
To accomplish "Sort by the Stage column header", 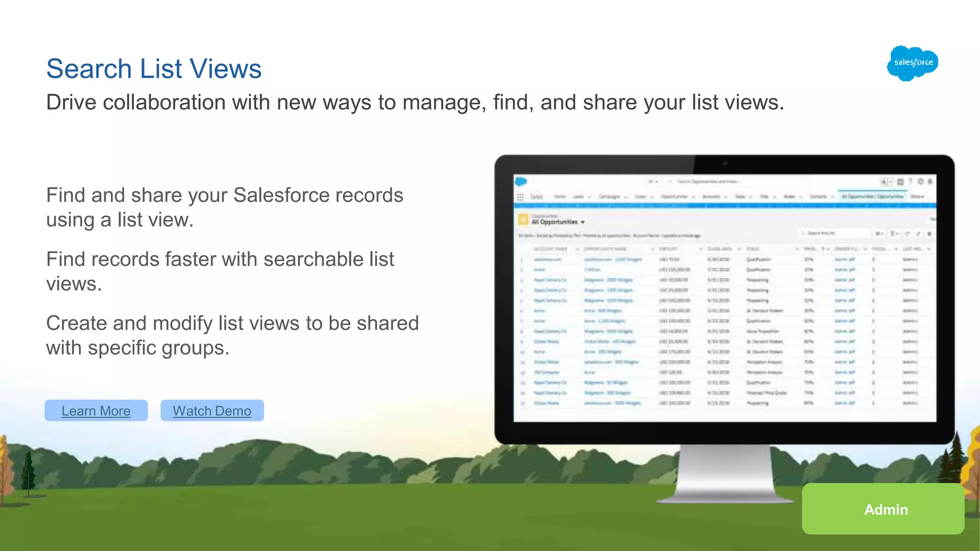I will (x=753, y=249).
